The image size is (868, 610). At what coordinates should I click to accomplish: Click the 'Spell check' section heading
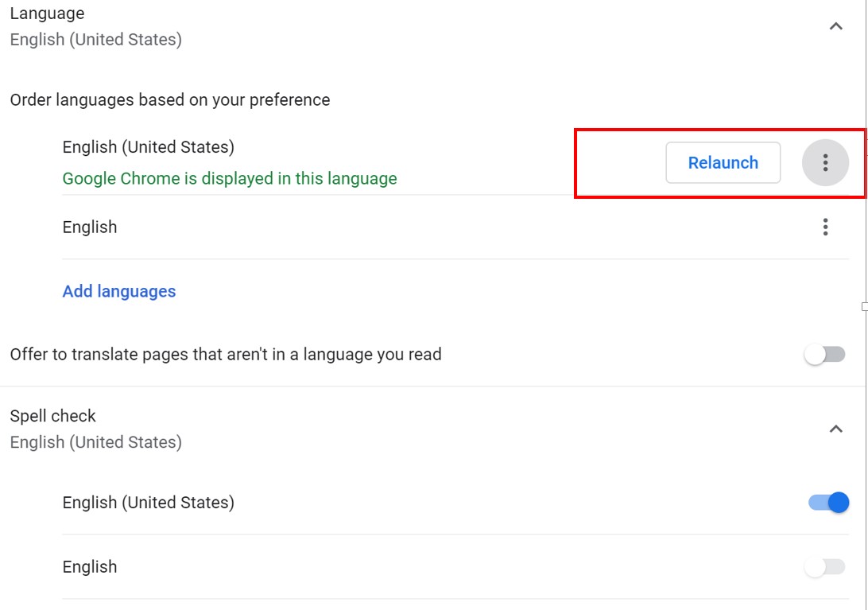(x=53, y=416)
